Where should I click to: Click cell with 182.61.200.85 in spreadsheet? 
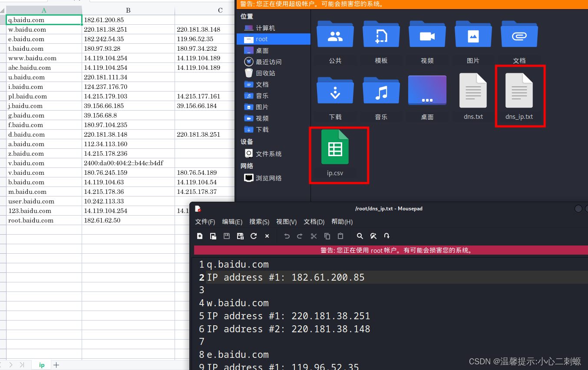tap(128, 20)
